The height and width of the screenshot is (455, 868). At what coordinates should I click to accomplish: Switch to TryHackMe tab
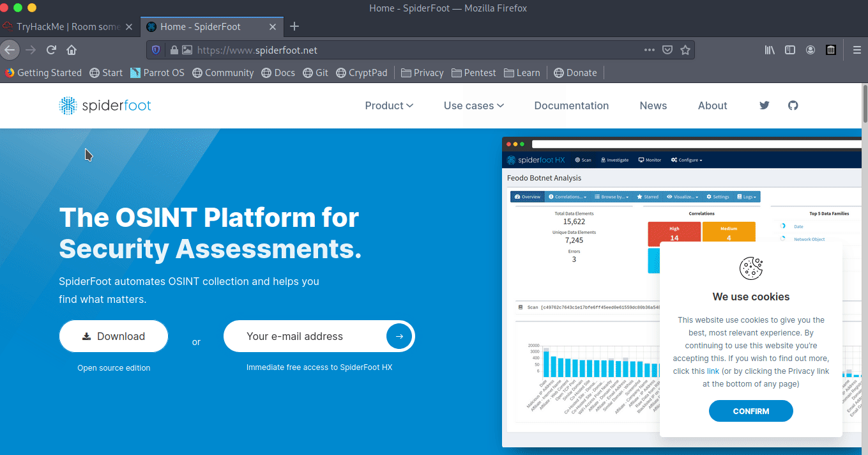(x=68, y=26)
